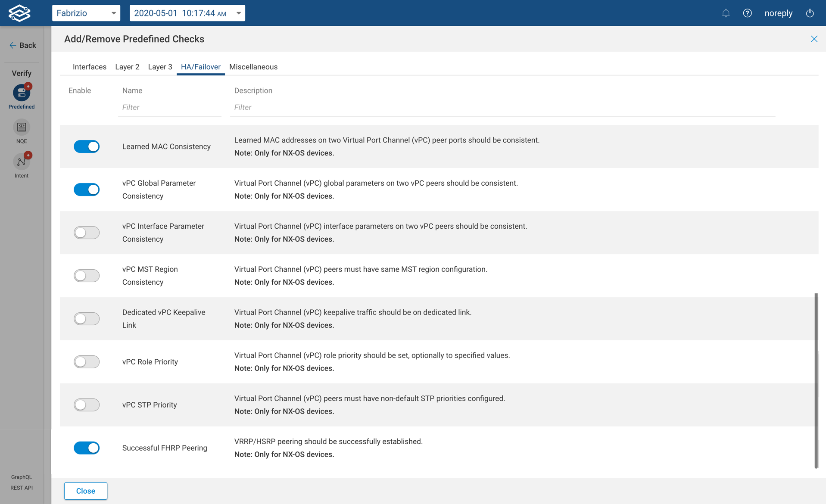Click the Forward Networks logo icon
Viewport: 826px width, 504px height.
coord(19,13)
